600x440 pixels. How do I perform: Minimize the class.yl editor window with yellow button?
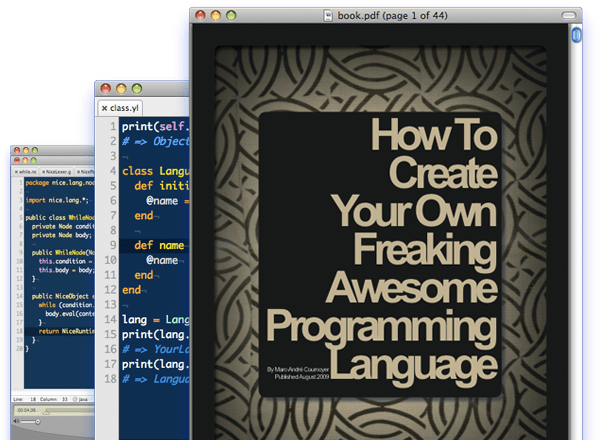coord(121,89)
